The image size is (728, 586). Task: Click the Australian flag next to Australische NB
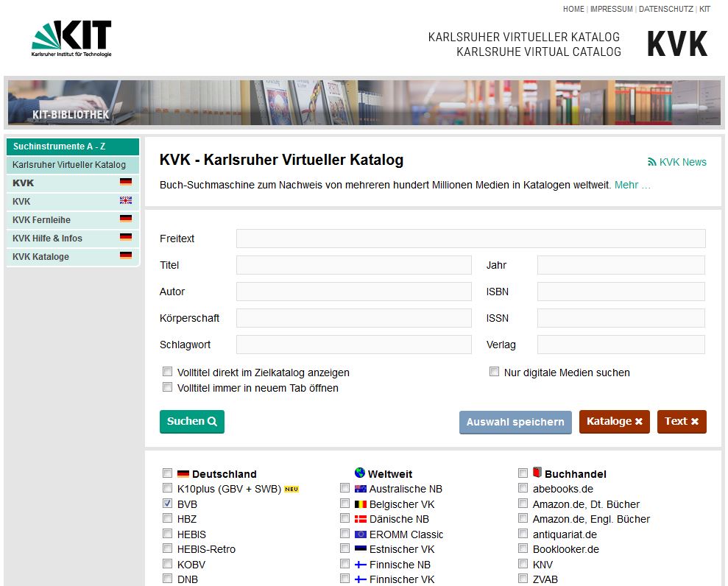(360, 489)
